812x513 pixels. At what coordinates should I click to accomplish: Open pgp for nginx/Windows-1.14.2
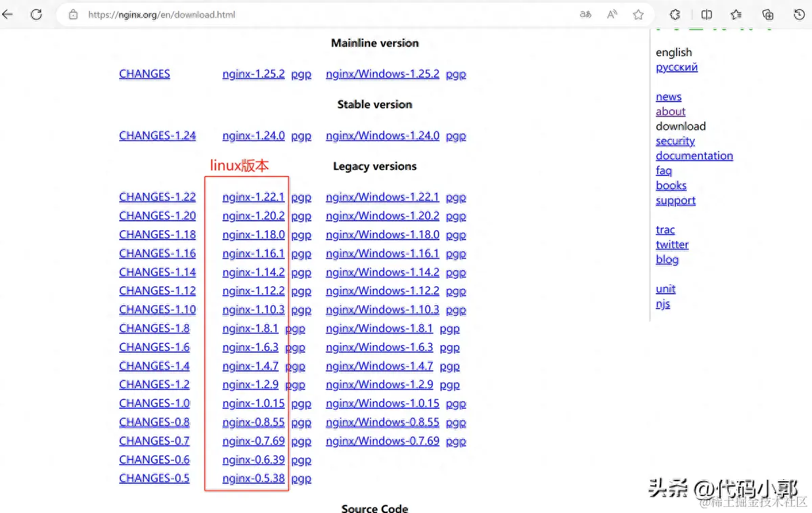coord(456,273)
